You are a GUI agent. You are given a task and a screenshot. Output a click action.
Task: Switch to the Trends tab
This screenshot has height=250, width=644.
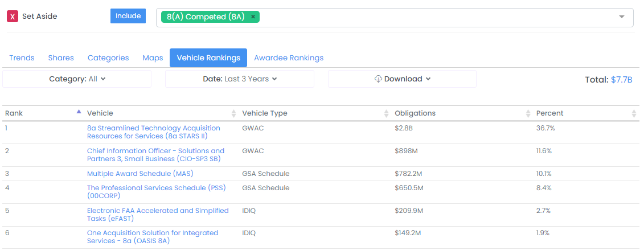[22, 58]
